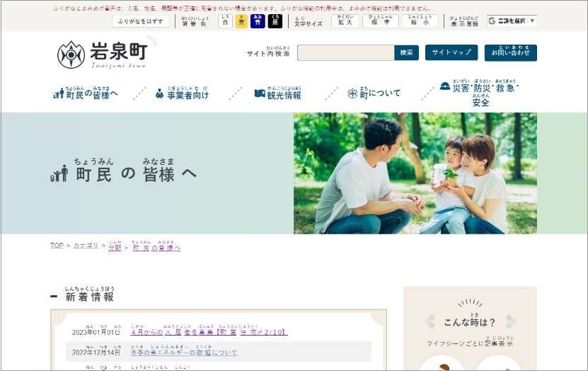Viewport: 588px width, 371px height.
Task: Enlarge text with 拡大 button
Action: (345, 21)
